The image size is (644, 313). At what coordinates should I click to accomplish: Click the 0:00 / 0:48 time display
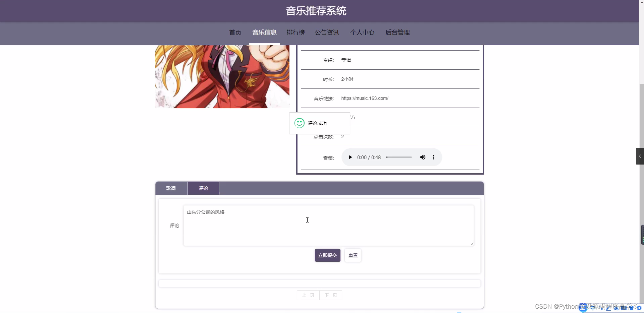[x=369, y=158]
